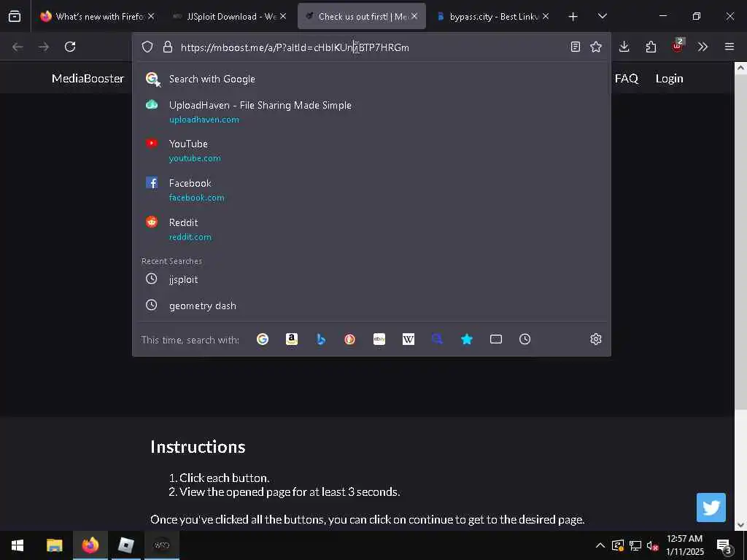Open the Reddit suggestion
747x560 pixels.
pyautogui.click(x=371, y=229)
